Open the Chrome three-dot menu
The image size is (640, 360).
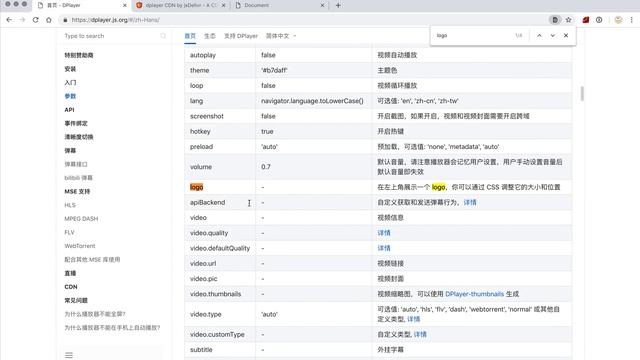point(631,20)
